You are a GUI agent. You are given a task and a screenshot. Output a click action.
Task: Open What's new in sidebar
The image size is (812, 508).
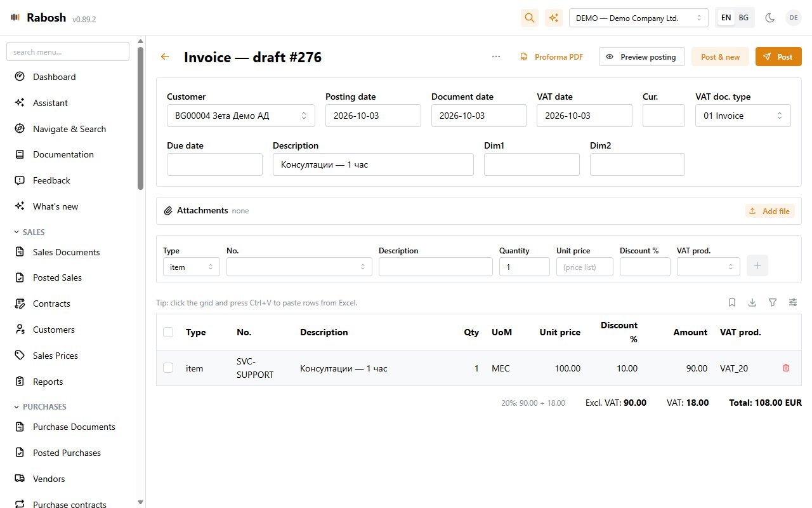69,206
